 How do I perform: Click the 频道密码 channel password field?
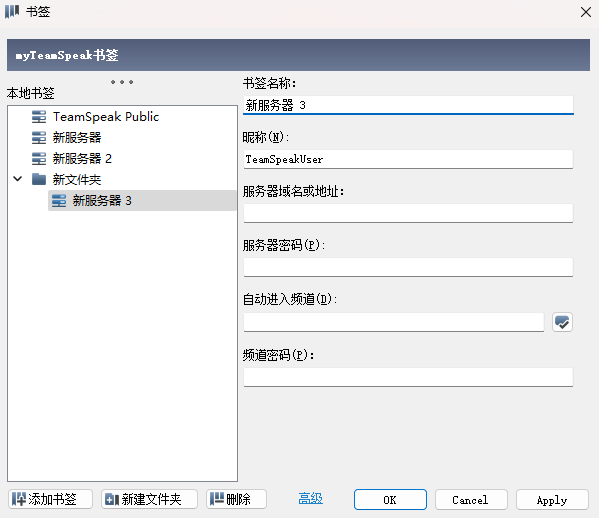(x=408, y=377)
